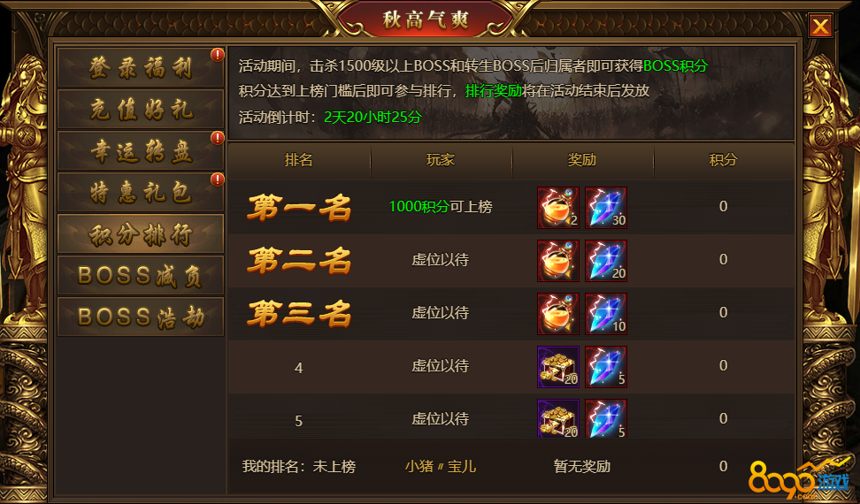Click the 第一名 ranking row title
860x504 pixels.
(x=299, y=208)
